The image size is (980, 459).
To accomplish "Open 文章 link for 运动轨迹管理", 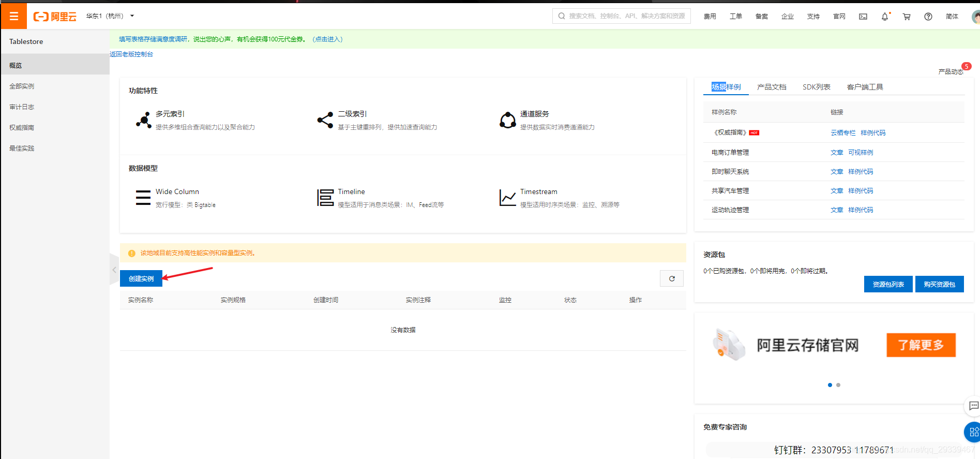I will 837,210.
